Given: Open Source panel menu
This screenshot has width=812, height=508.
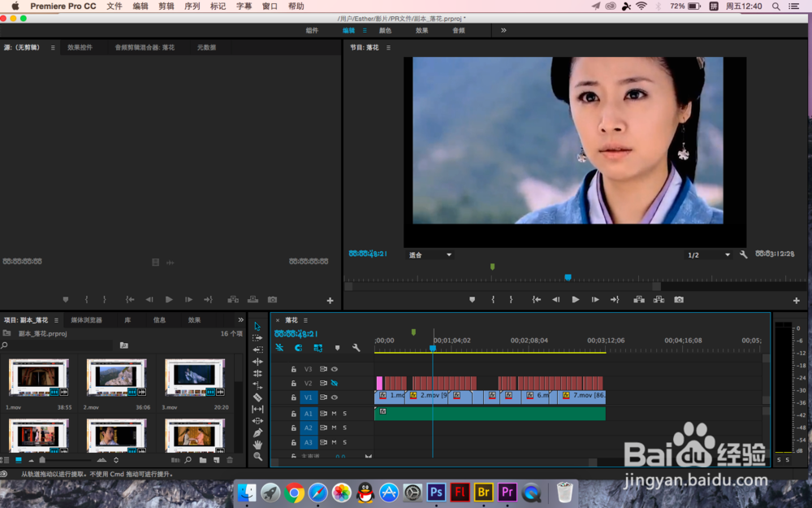Looking at the screenshot, I should click(x=53, y=48).
